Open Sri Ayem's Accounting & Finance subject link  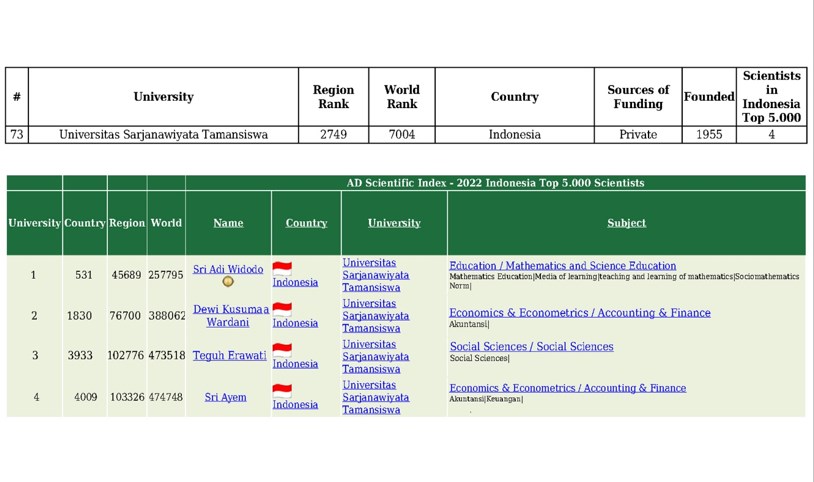coord(567,388)
